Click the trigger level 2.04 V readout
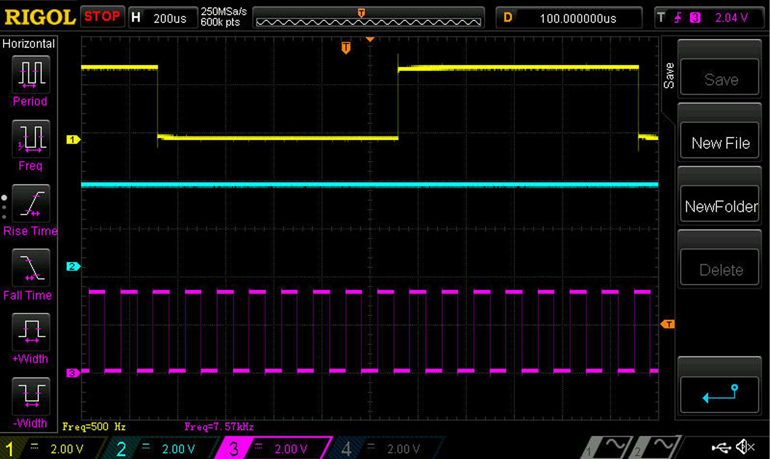The width and height of the screenshot is (770, 459). click(x=731, y=18)
